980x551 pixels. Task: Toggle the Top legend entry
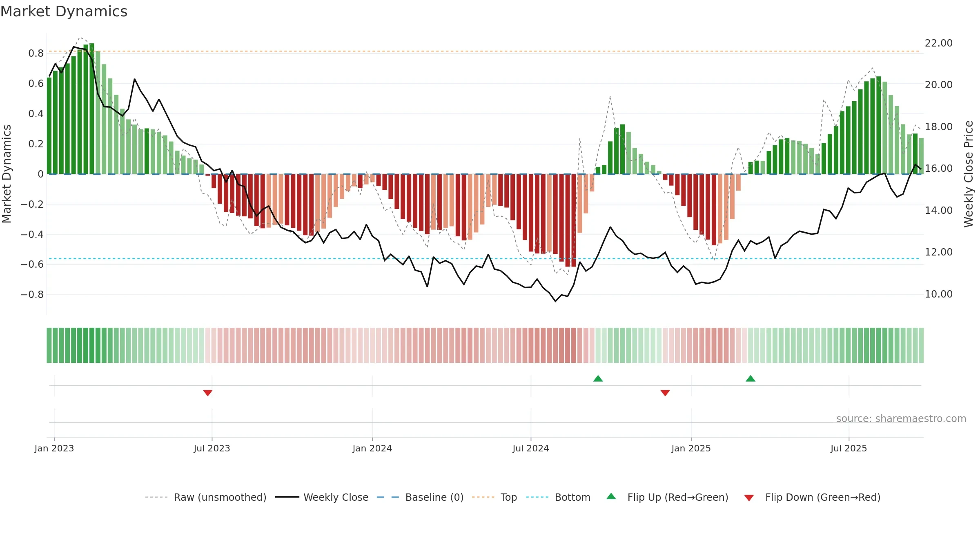click(494, 497)
